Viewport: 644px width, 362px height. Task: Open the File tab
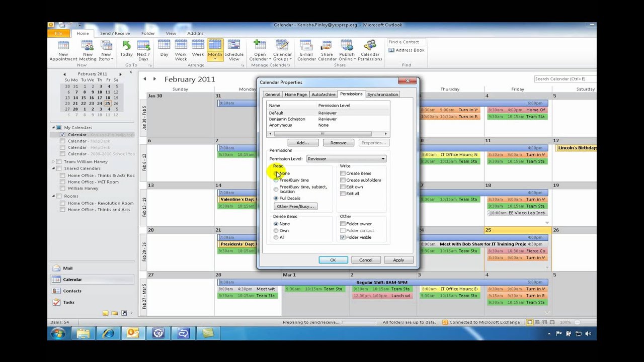click(x=58, y=33)
